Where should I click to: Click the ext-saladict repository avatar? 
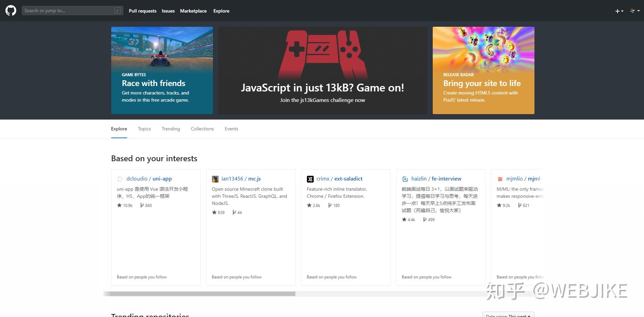(x=310, y=178)
